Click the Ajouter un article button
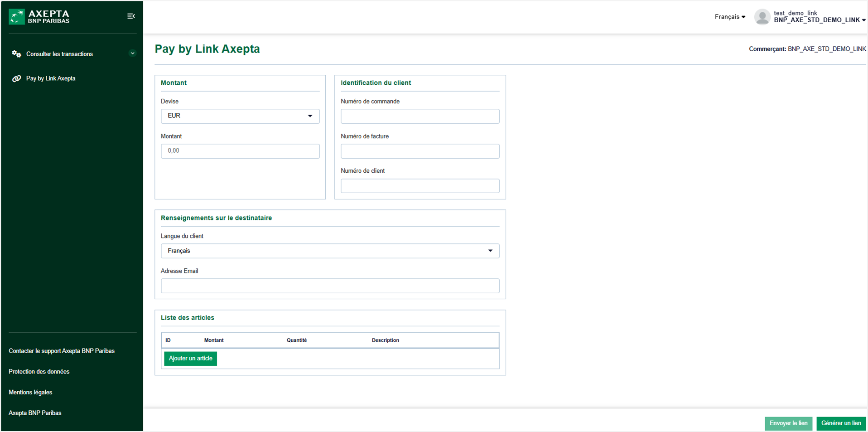 point(190,359)
